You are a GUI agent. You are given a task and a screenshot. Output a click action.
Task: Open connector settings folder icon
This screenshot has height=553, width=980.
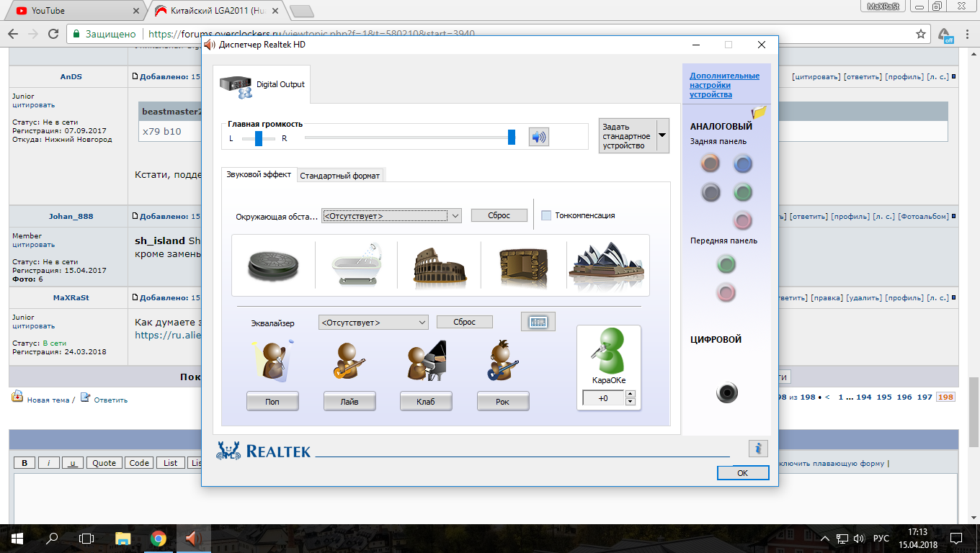[759, 112]
